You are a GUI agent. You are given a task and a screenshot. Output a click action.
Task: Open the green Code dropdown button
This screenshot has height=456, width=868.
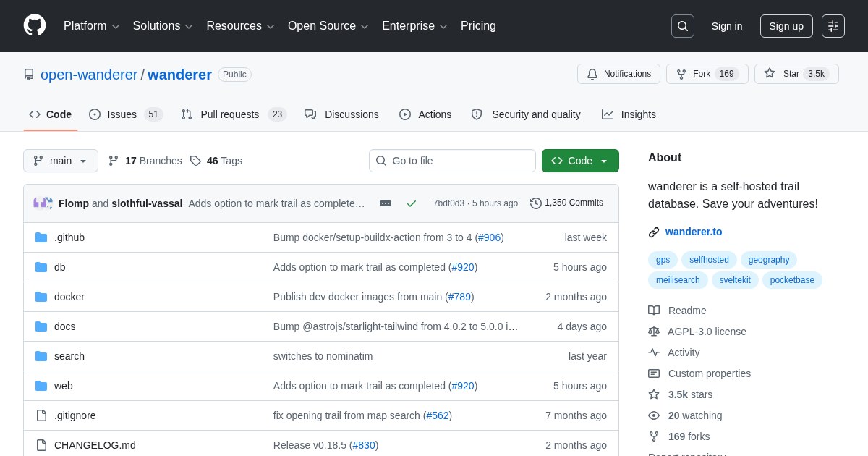(x=580, y=161)
